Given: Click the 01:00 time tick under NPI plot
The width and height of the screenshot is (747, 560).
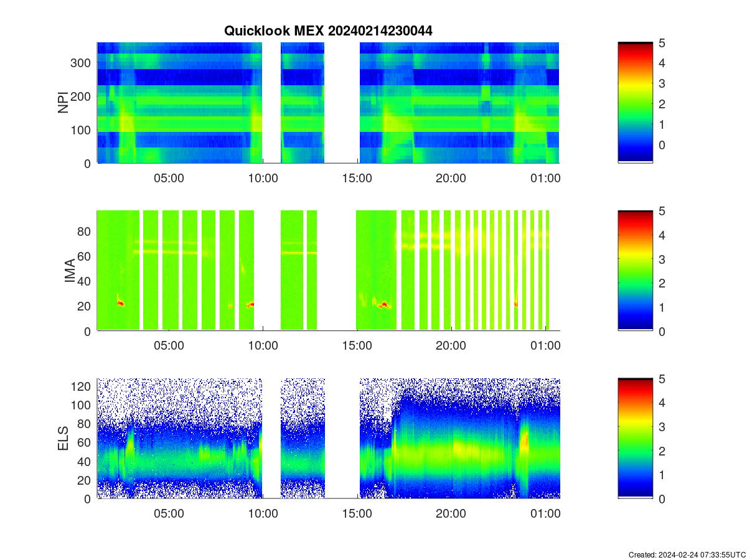Looking at the screenshot, I should [545, 177].
